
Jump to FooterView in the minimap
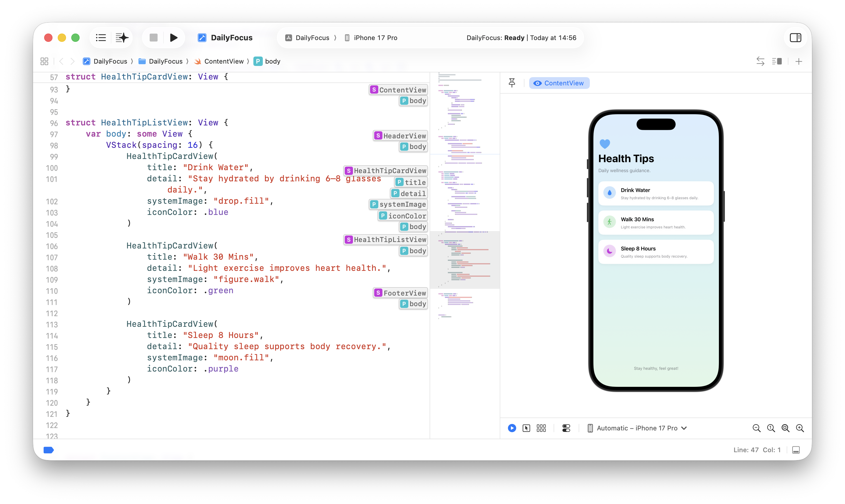point(400,293)
